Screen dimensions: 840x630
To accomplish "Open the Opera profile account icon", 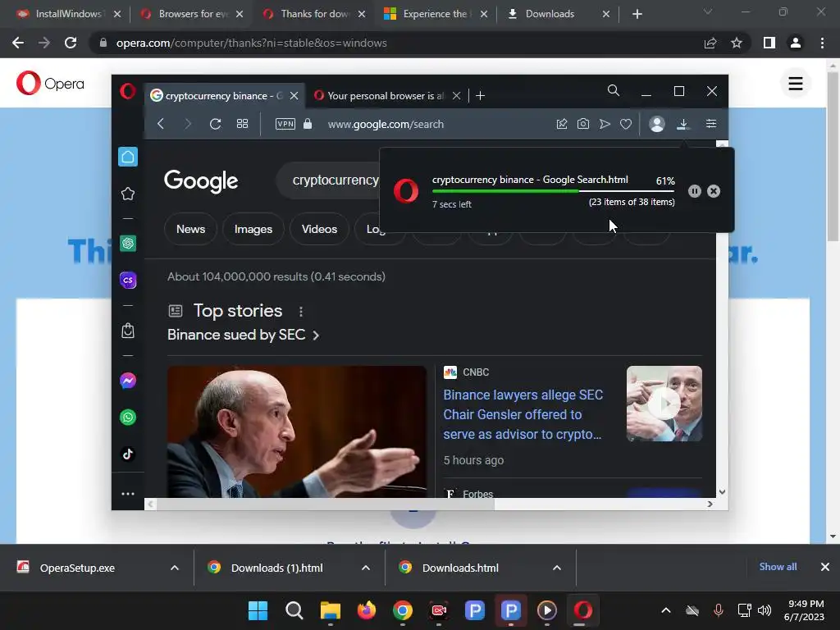I will [657, 125].
